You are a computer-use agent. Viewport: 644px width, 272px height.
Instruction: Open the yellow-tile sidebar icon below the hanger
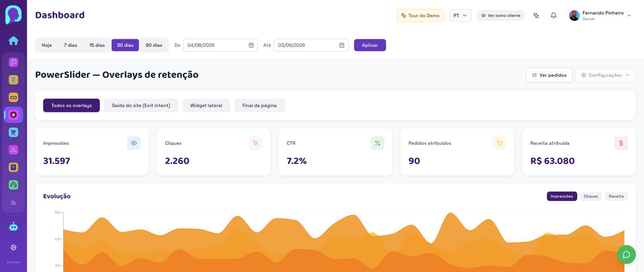(13, 167)
